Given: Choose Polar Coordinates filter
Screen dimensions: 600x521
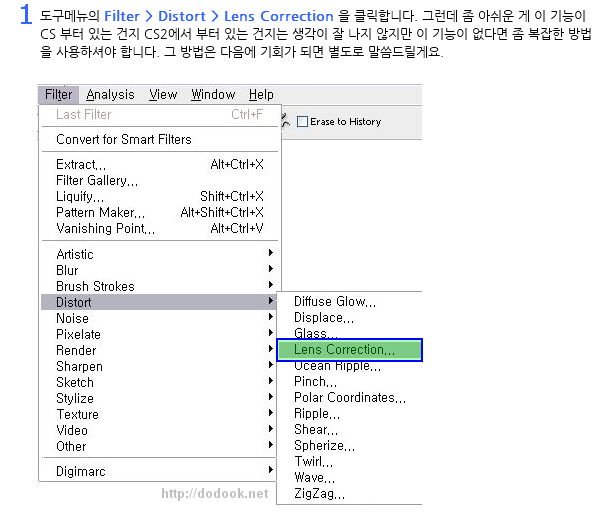Looking at the screenshot, I should tap(349, 398).
